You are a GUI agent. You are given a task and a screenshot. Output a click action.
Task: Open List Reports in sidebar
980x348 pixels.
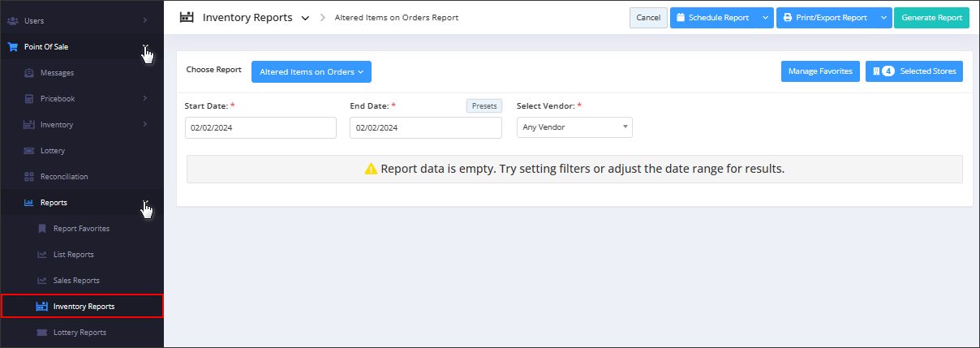click(x=74, y=255)
